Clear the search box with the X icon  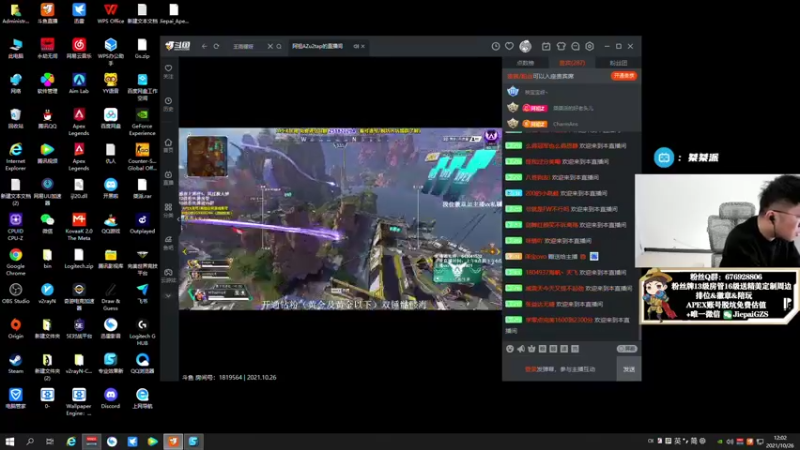pos(270,46)
